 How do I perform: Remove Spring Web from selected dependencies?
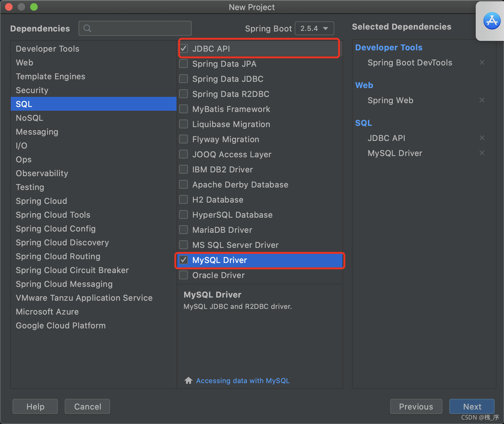[x=482, y=100]
